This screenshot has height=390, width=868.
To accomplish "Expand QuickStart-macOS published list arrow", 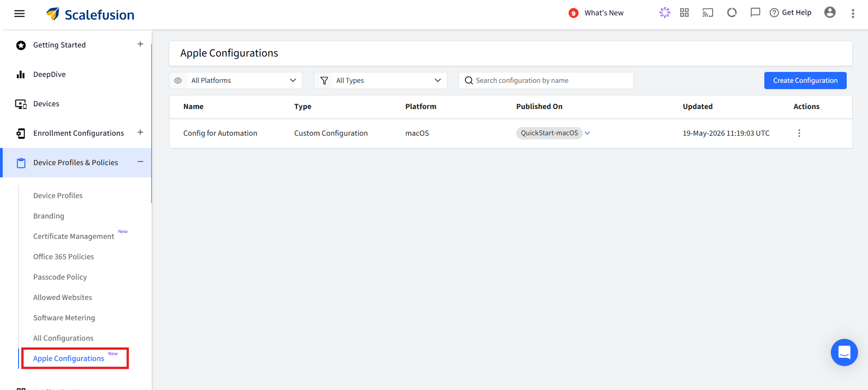I will point(587,133).
